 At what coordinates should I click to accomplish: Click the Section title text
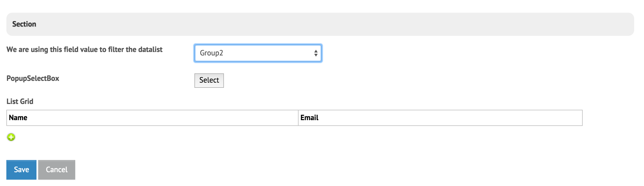click(x=24, y=24)
